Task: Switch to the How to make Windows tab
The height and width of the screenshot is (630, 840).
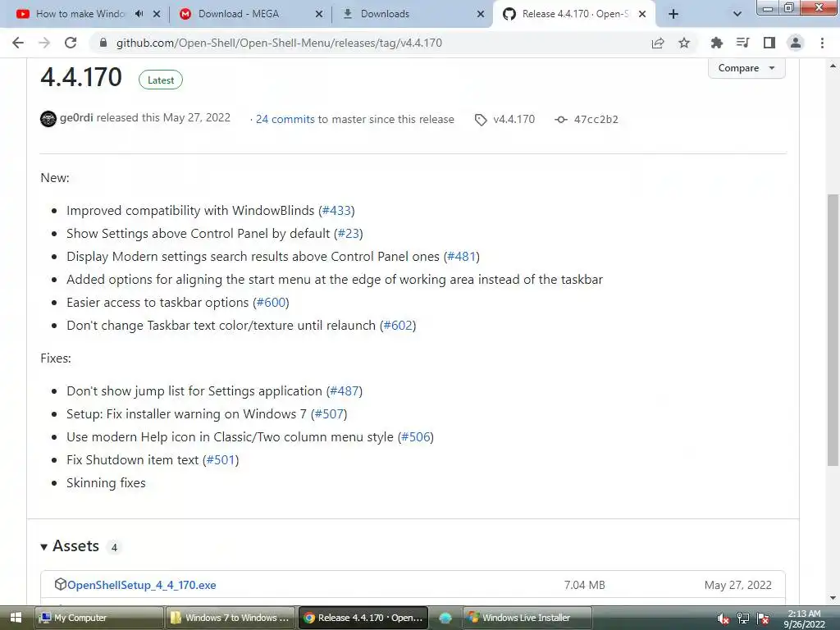Action: pyautogui.click(x=80, y=14)
